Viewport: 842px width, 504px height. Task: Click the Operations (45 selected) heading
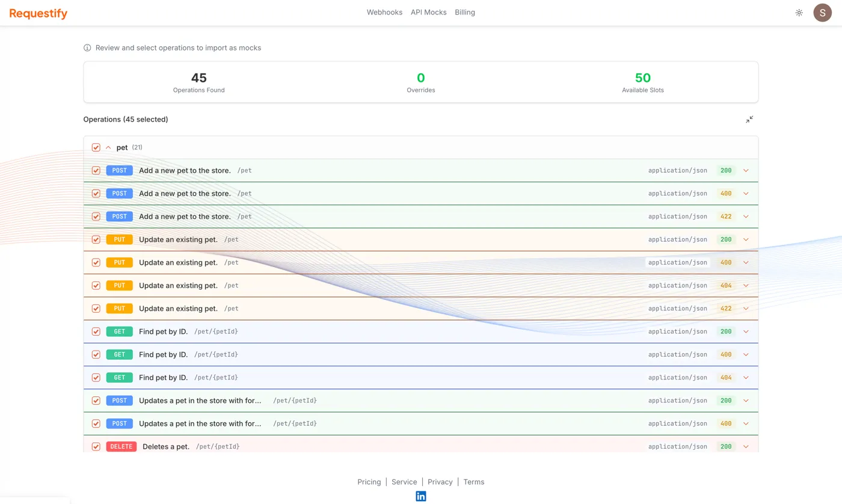pyautogui.click(x=126, y=120)
